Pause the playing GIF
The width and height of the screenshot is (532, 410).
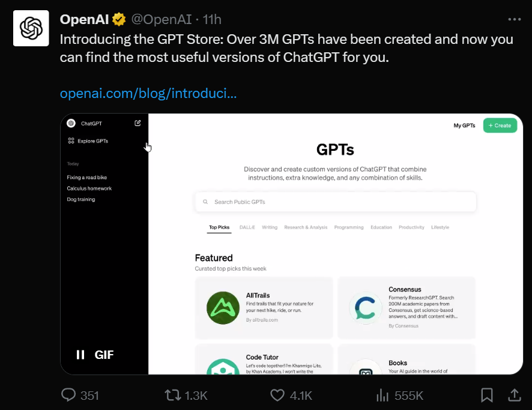(80, 355)
